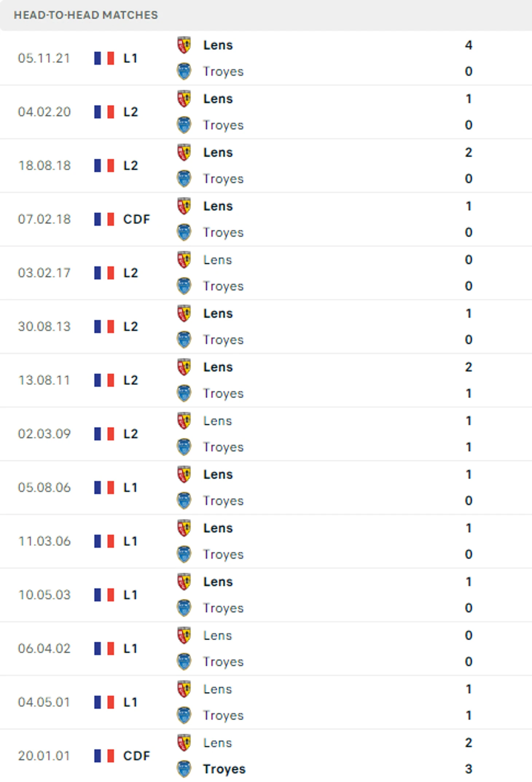Click the Head-to-Head Matches header
The height and width of the screenshot is (782, 532).
click(86, 15)
